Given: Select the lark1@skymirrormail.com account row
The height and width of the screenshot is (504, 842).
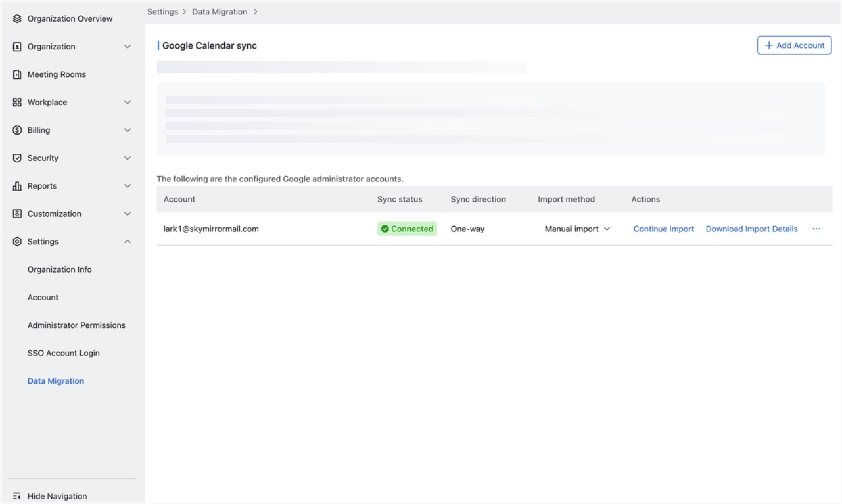Looking at the screenshot, I should pyautogui.click(x=211, y=229).
